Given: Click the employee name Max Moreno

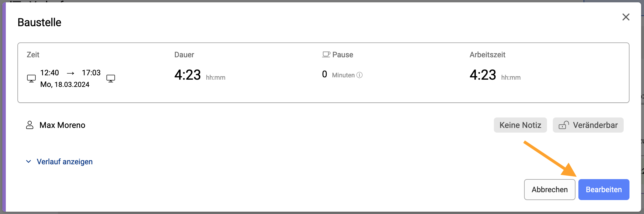Looking at the screenshot, I should (x=62, y=125).
